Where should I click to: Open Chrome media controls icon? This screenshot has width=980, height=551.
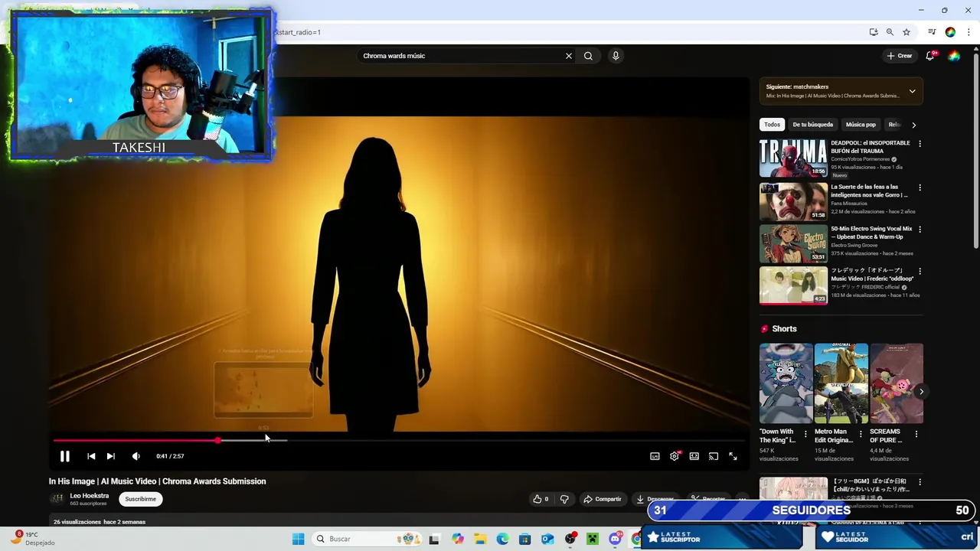point(932,32)
